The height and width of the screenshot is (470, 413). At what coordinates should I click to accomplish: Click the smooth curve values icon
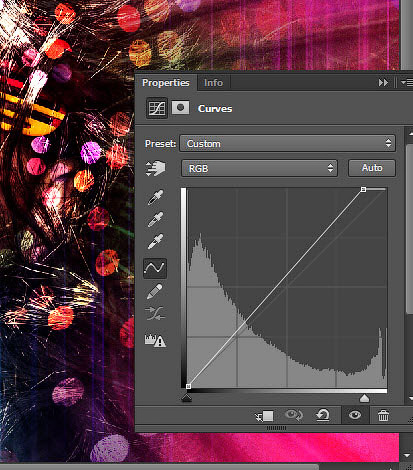155,313
